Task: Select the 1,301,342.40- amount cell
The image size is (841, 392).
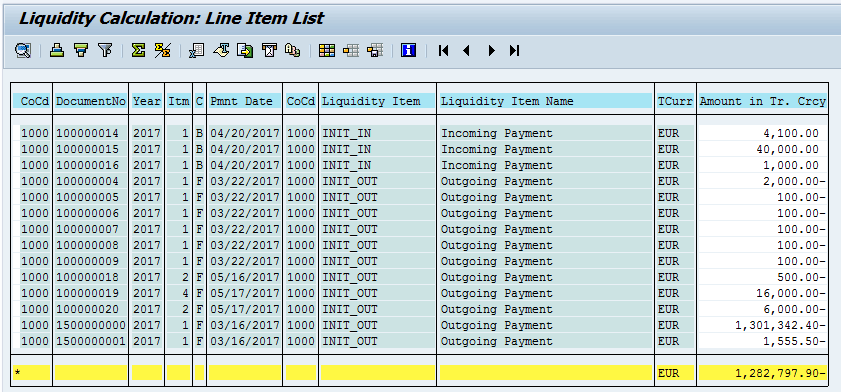Action: pos(762,326)
